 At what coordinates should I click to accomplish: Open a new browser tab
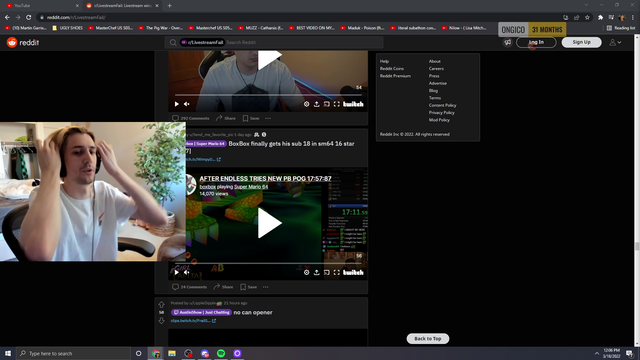(x=169, y=6)
